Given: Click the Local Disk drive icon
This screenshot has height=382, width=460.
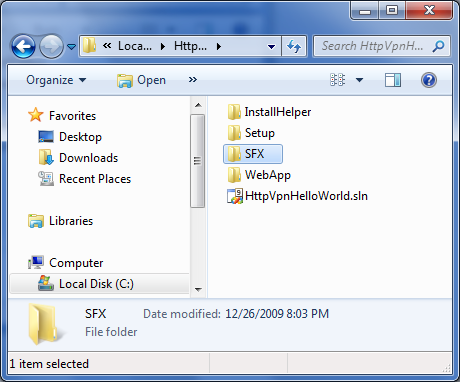Looking at the screenshot, I should pos(46,283).
